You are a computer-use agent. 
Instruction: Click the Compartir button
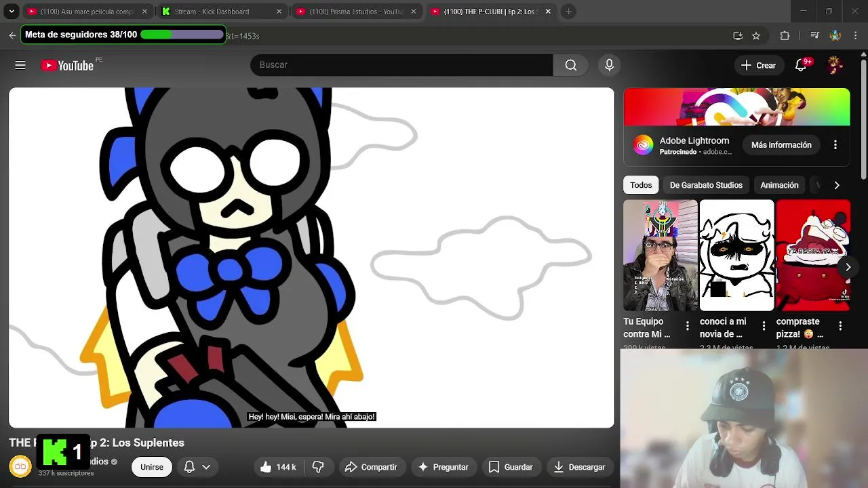[371, 467]
